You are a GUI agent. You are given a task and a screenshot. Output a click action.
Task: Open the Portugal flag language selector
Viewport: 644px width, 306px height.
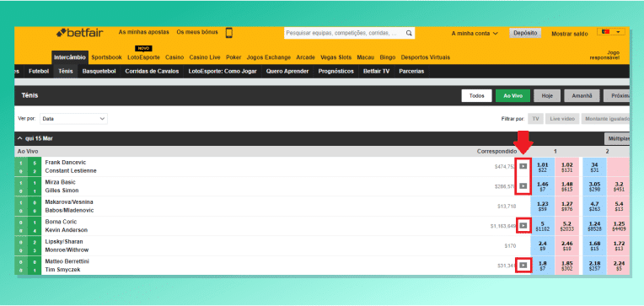coord(611,32)
